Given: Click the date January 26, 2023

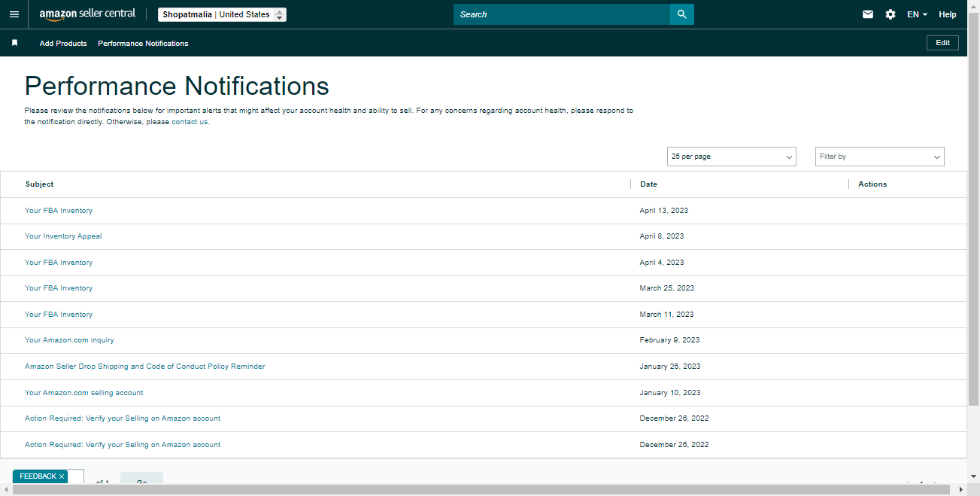Looking at the screenshot, I should pyautogui.click(x=670, y=367).
